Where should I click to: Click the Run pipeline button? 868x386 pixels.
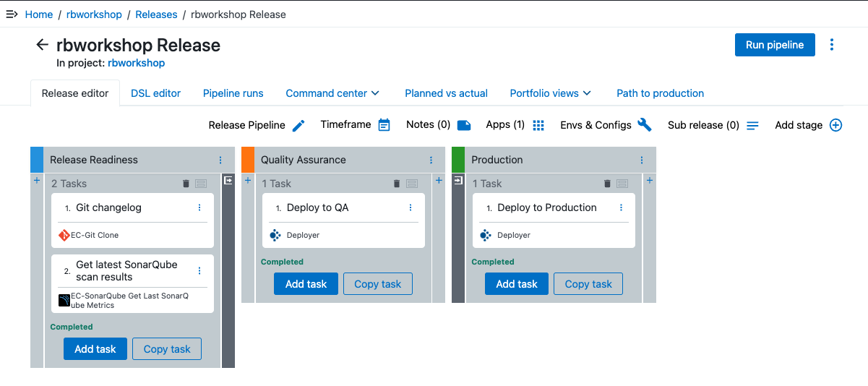[775, 45]
